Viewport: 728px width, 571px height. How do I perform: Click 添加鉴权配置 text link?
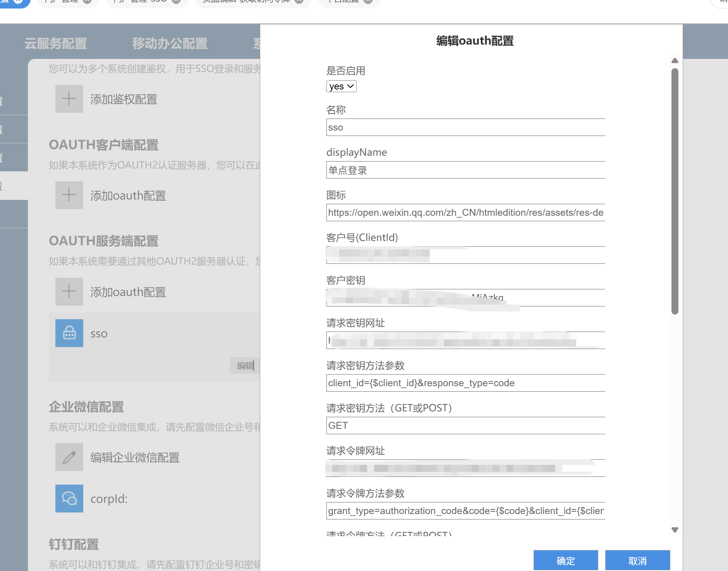point(124,100)
